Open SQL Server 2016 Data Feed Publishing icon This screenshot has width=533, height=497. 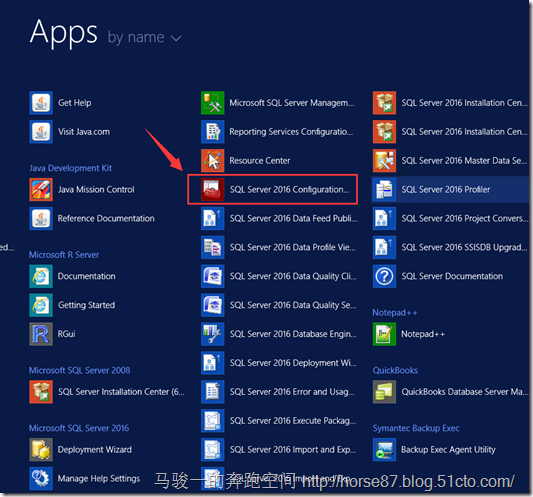click(x=212, y=218)
